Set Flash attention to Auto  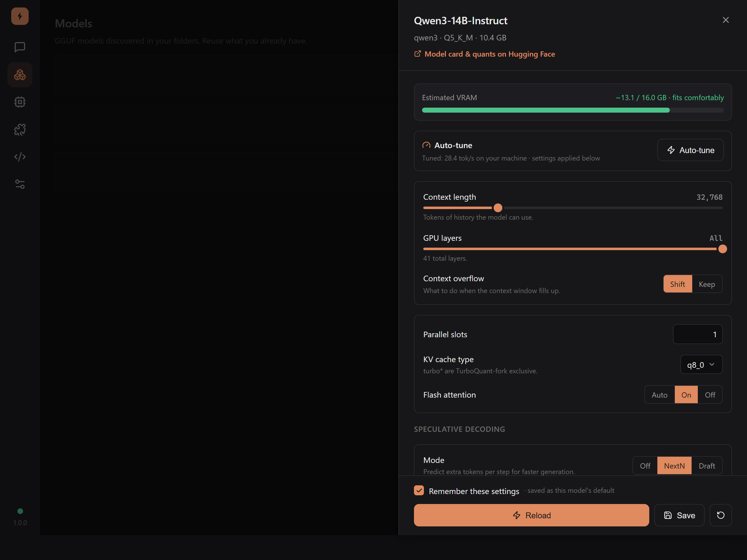660,395
